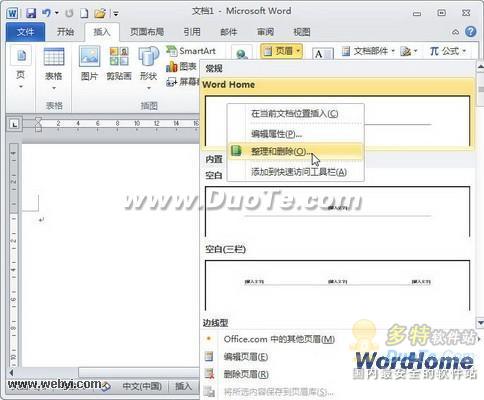Click the horizontal scrollbar left arrow
This screenshot has width=484, height=400.
12,372
